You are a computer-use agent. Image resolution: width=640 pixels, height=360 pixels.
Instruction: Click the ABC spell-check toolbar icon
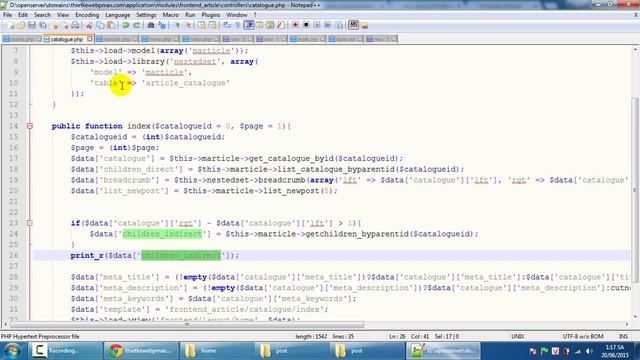[x=354, y=25]
